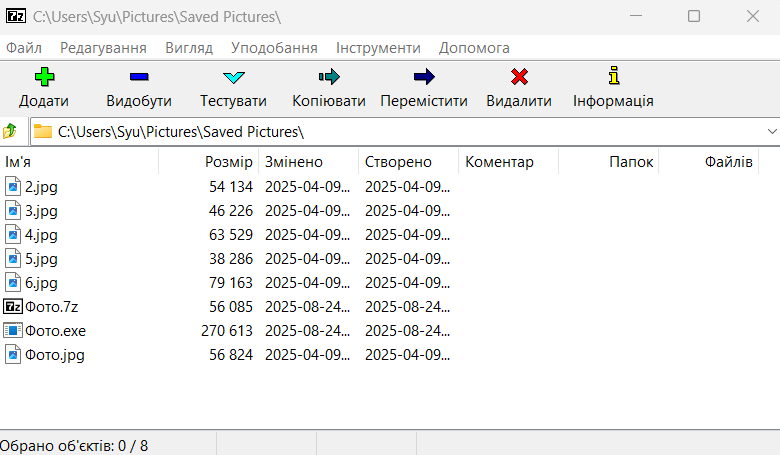This screenshot has width=780, height=455.
Task: Select the Фото.7z archive file
Action: [x=51, y=307]
